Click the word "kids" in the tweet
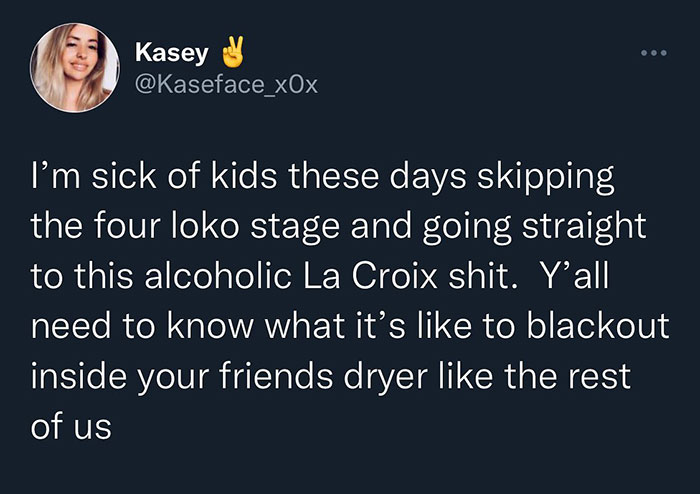Viewport: 700px width, 494px height. pyautogui.click(x=244, y=177)
